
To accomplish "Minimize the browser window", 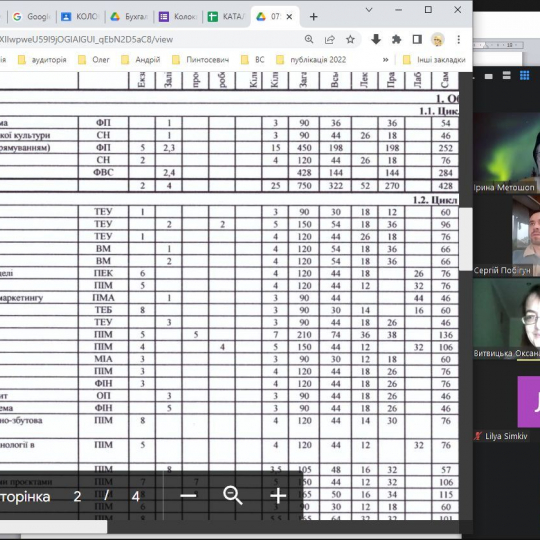I will pos(398,10).
